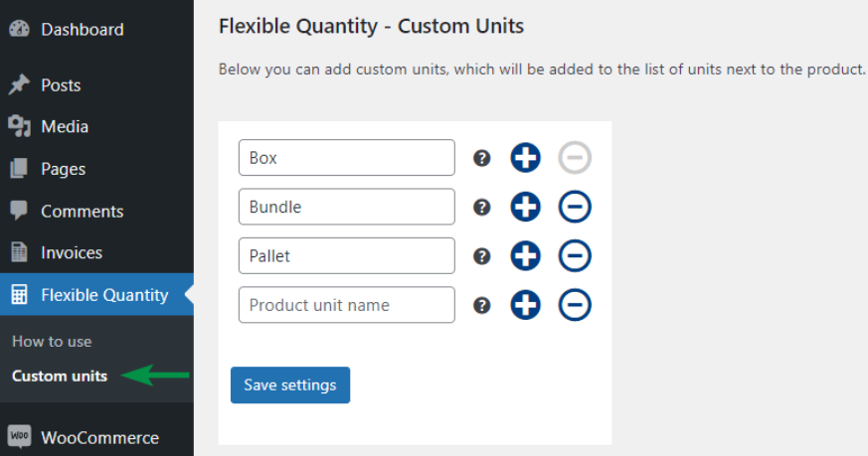Remove the Bundle unit row
868x456 pixels.
(x=575, y=207)
